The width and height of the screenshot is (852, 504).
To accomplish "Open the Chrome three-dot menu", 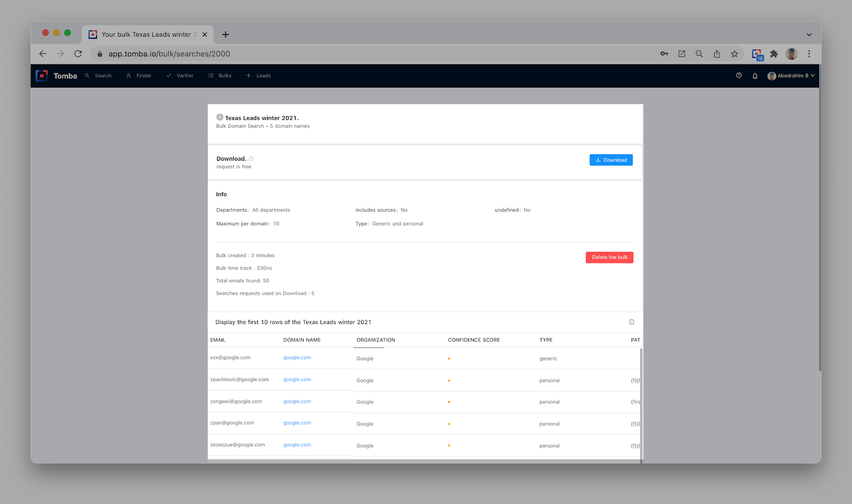I will pos(809,54).
